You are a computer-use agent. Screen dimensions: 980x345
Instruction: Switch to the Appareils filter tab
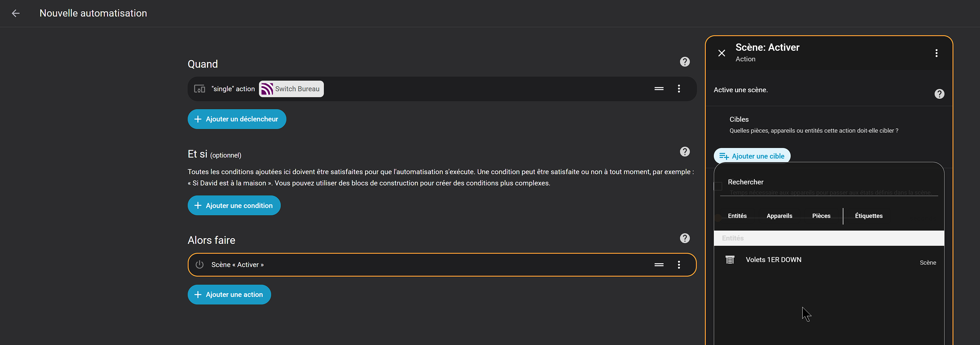click(x=779, y=216)
